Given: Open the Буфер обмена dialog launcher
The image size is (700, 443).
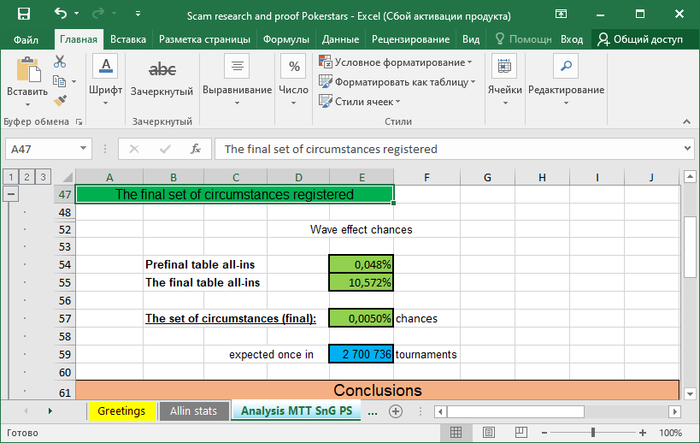Looking at the screenshot, I should (x=79, y=122).
